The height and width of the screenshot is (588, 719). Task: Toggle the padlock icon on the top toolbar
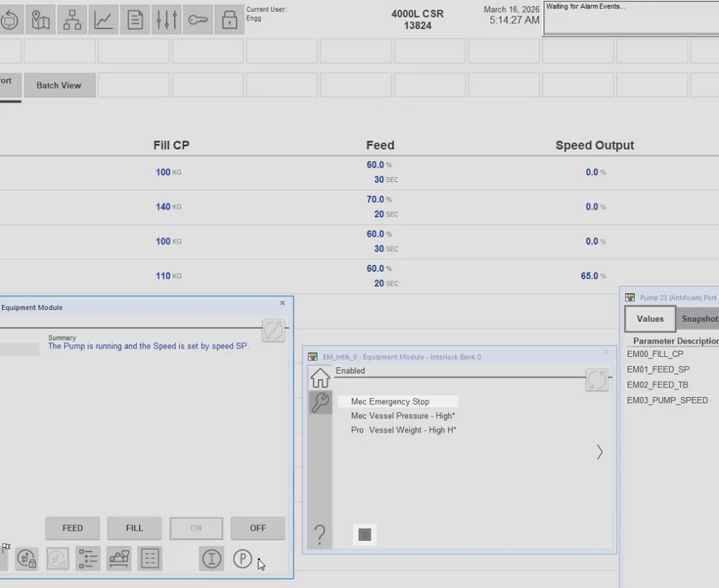(x=230, y=19)
